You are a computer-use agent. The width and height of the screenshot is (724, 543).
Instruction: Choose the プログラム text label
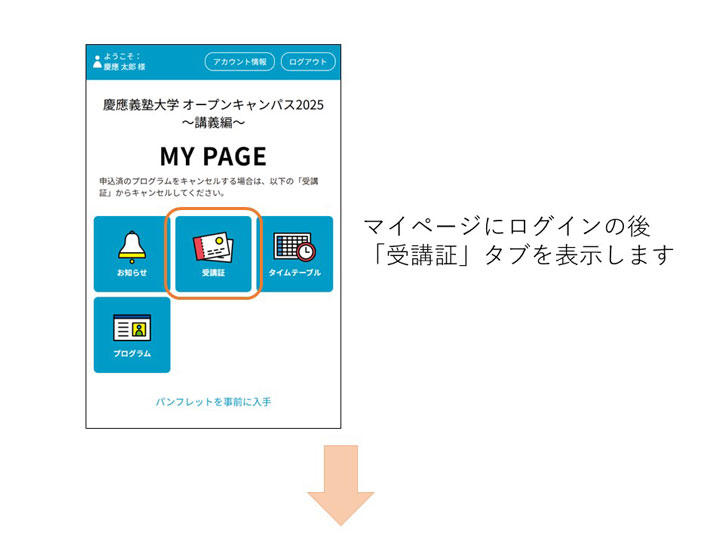tap(132, 354)
